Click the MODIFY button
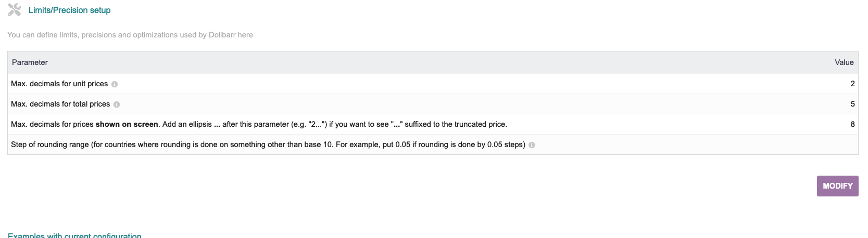The height and width of the screenshot is (238, 868). pos(837,186)
